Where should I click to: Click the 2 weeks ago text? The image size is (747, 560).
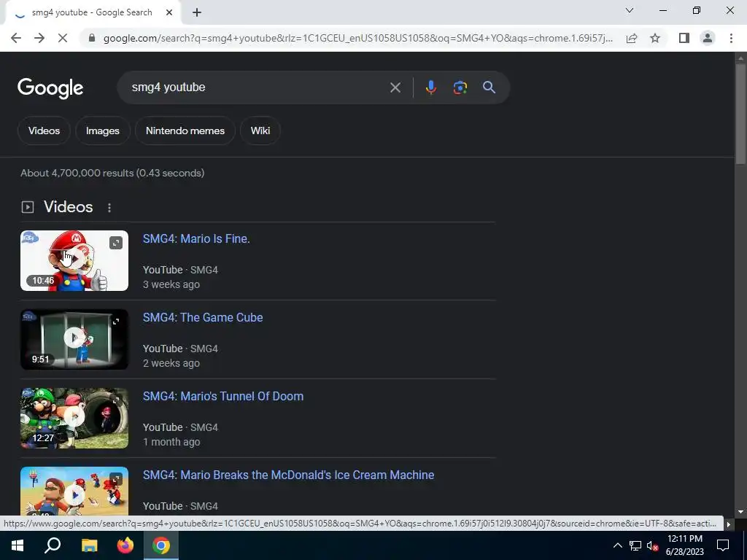click(x=171, y=363)
